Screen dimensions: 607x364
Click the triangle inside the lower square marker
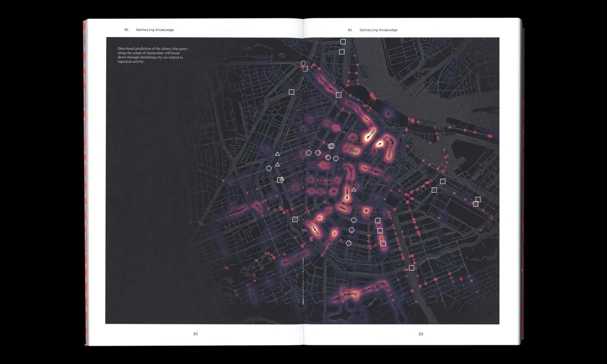click(x=281, y=180)
